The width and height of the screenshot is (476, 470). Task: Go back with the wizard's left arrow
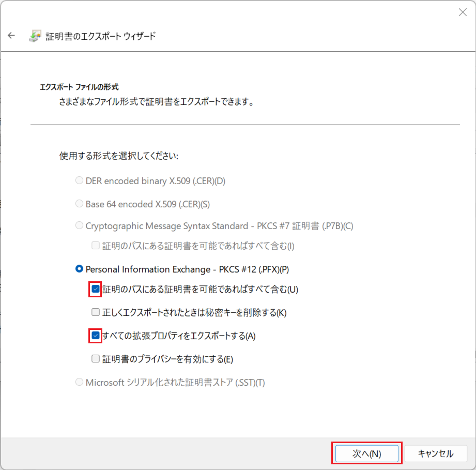click(x=11, y=36)
